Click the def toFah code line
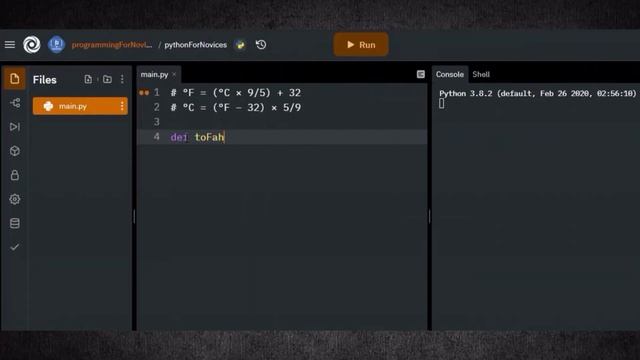Screen dimensions: 640x360 click(198, 137)
